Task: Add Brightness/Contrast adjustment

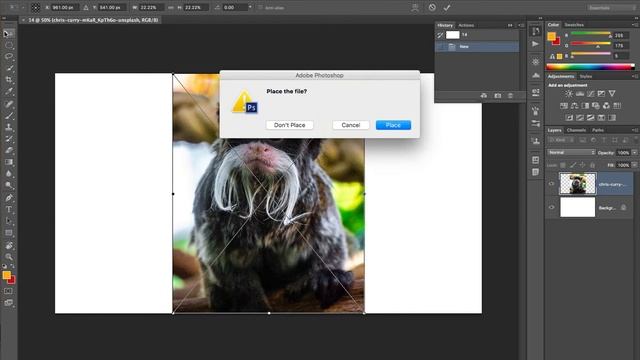Action: (569, 94)
